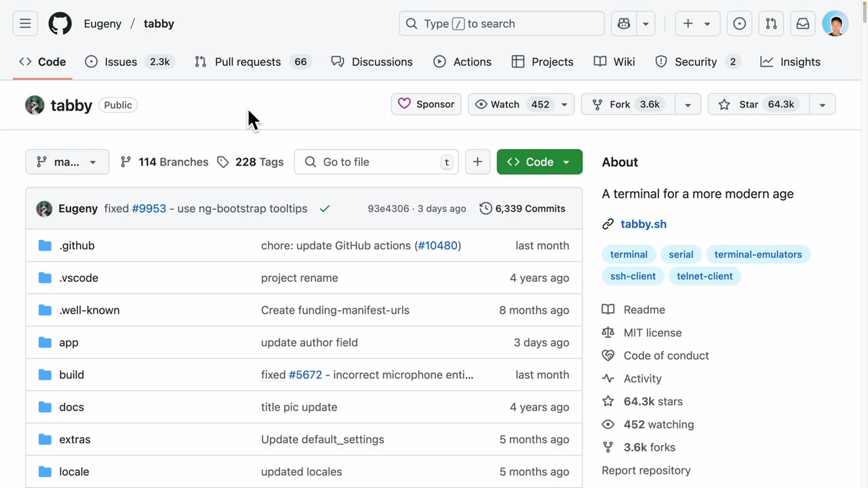Open the notifications inbox icon
The height and width of the screenshot is (488, 868).
[x=803, y=24]
